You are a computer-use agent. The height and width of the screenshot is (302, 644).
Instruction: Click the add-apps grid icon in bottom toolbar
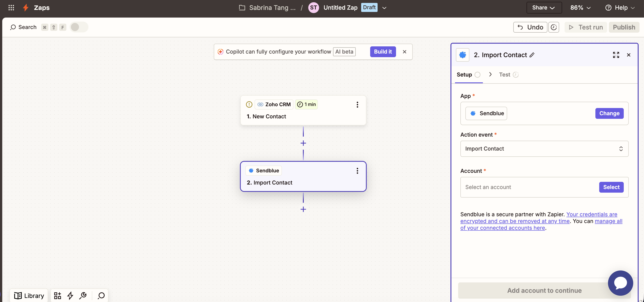(58, 296)
